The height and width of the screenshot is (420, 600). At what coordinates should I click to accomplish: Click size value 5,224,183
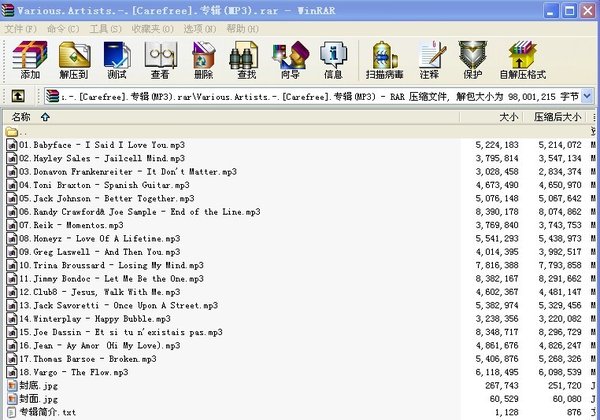pyautogui.click(x=497, y=145)
